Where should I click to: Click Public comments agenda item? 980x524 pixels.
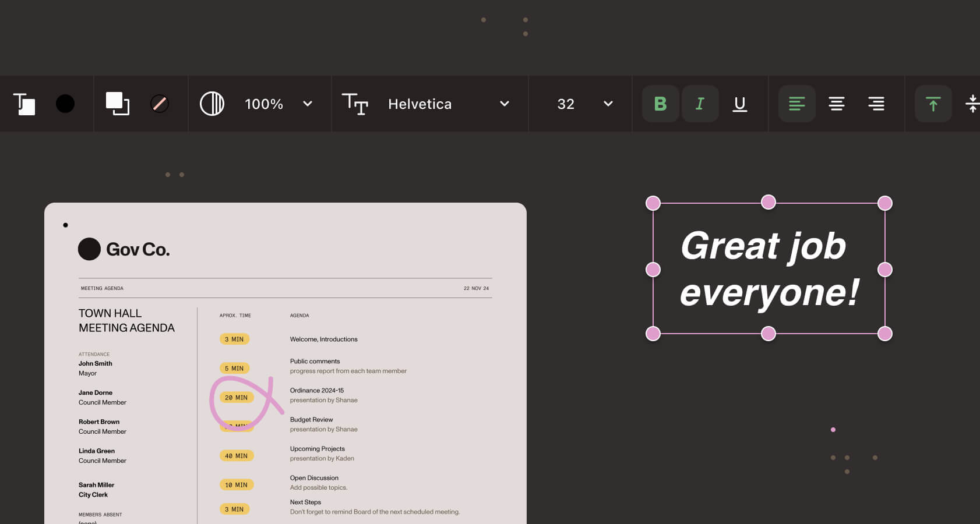(315, 361)
